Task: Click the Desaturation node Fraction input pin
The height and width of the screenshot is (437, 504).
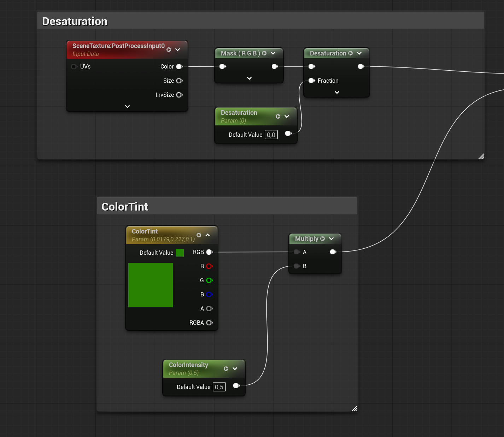Action: pos(312,81)
